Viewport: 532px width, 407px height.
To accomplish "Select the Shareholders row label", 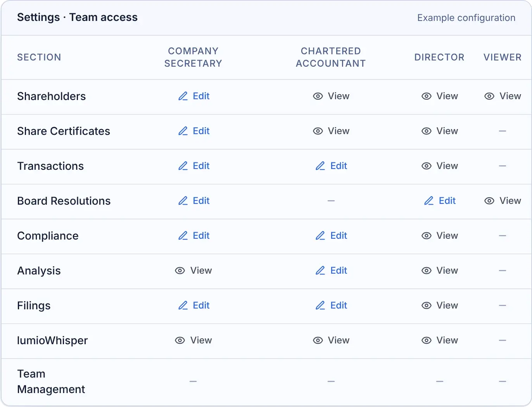I will click(52, 96).
